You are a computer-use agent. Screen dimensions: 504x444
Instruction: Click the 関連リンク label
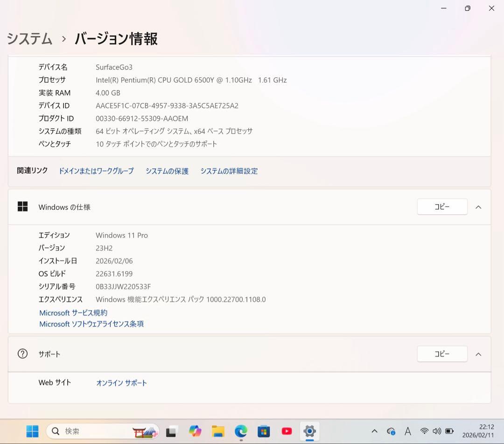point(32,171)
